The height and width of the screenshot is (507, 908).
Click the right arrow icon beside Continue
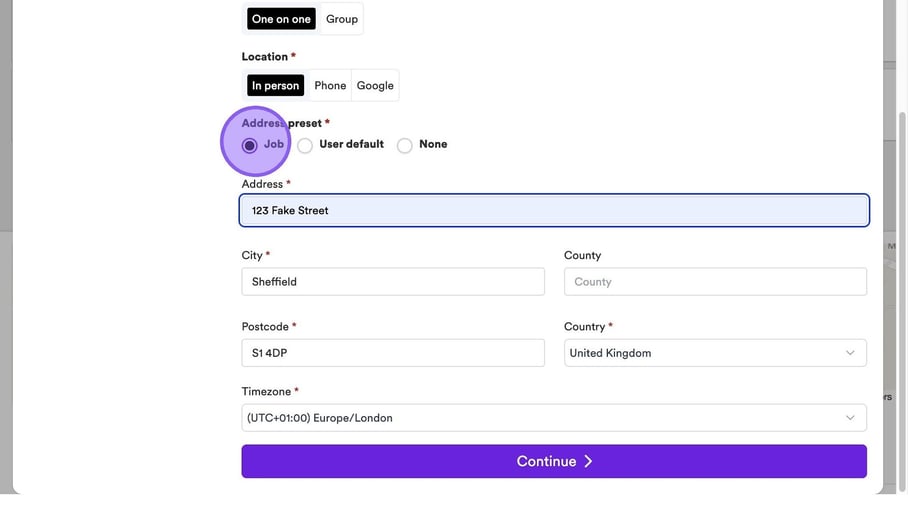588,461
